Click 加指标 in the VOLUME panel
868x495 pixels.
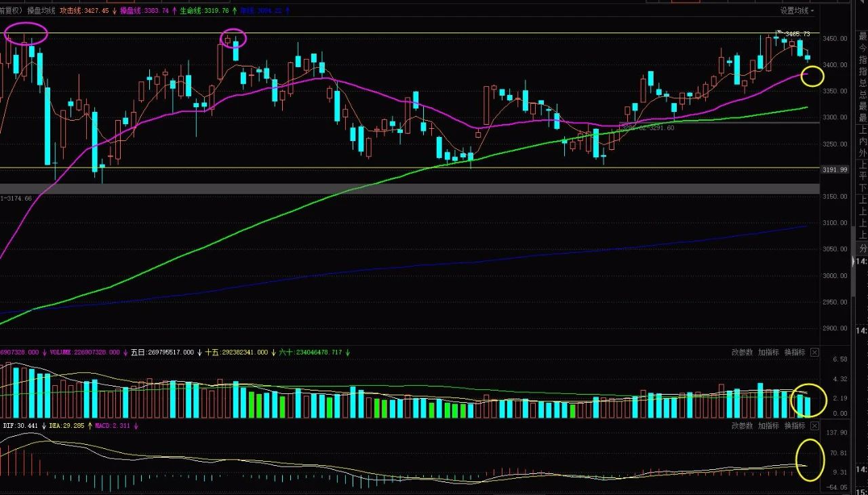click(x=768, y=352)
